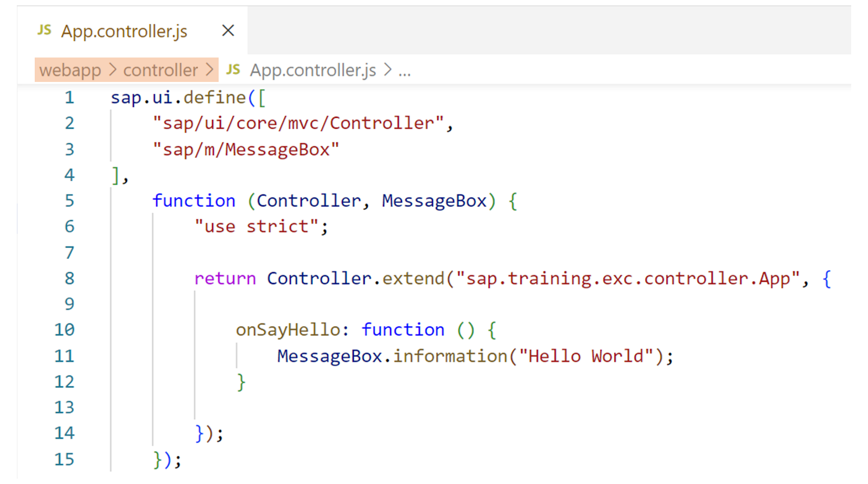Expand the chevron after webapp breadcrumb
The image size is (868, 484).
(112, 70)
